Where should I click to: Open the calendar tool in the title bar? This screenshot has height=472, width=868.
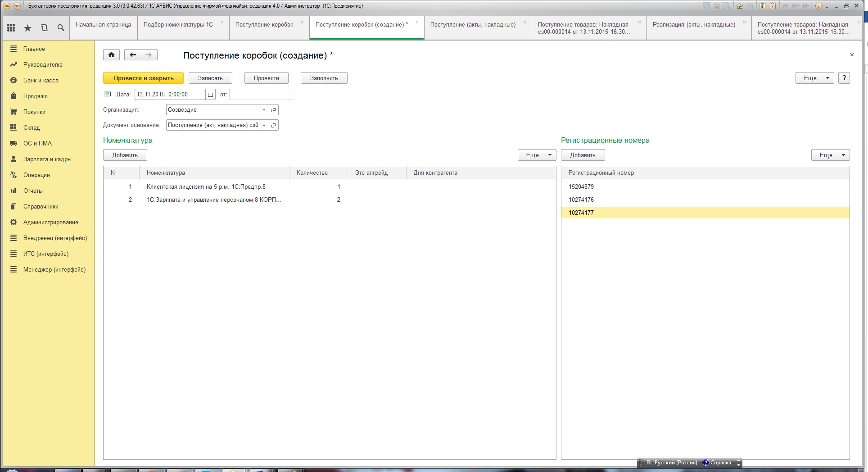tap(773, 6)
